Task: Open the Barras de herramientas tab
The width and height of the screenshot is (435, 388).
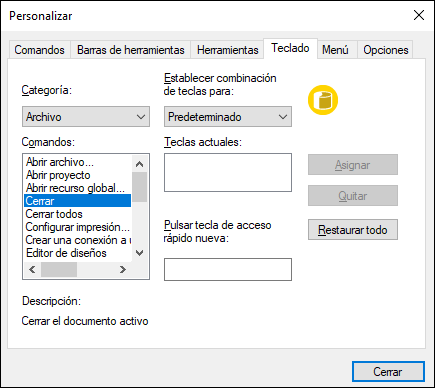Action: coord(130,50)
